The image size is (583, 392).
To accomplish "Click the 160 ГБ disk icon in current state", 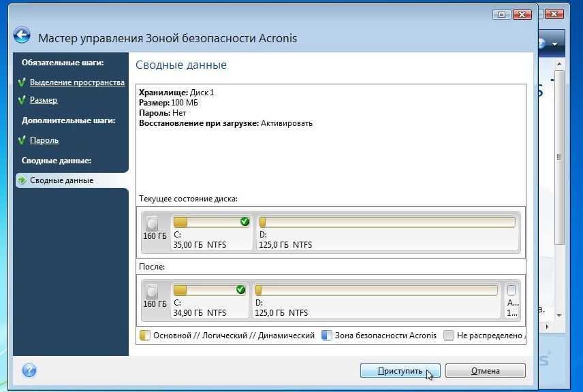I will point(153,223).
